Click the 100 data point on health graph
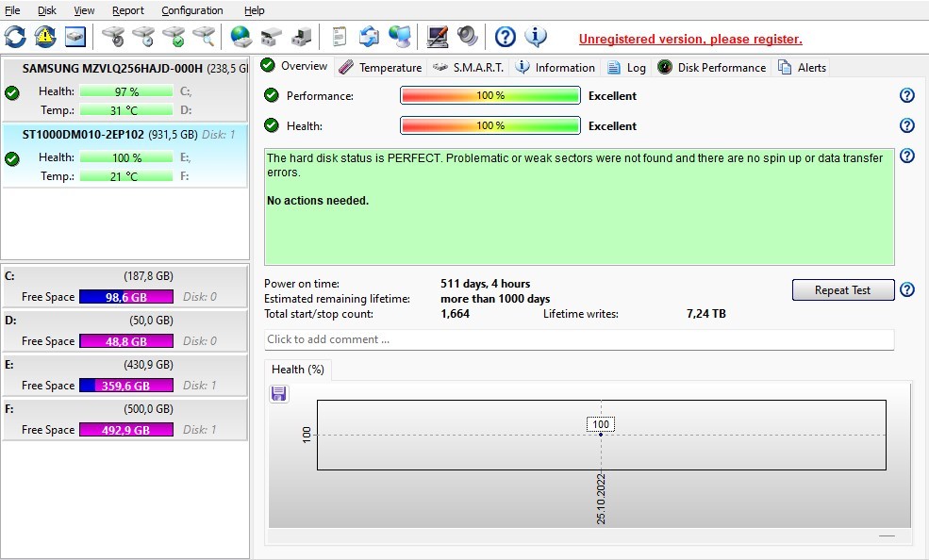 coord(601,435)
